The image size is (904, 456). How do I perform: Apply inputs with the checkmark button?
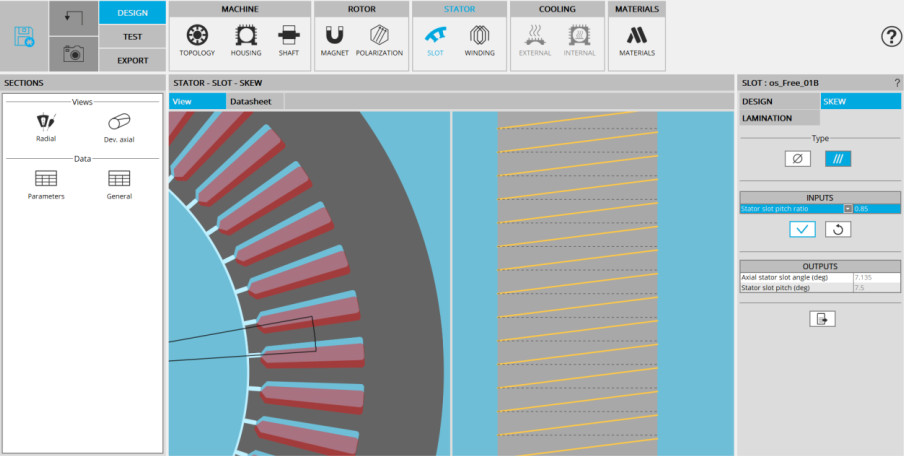802,229
